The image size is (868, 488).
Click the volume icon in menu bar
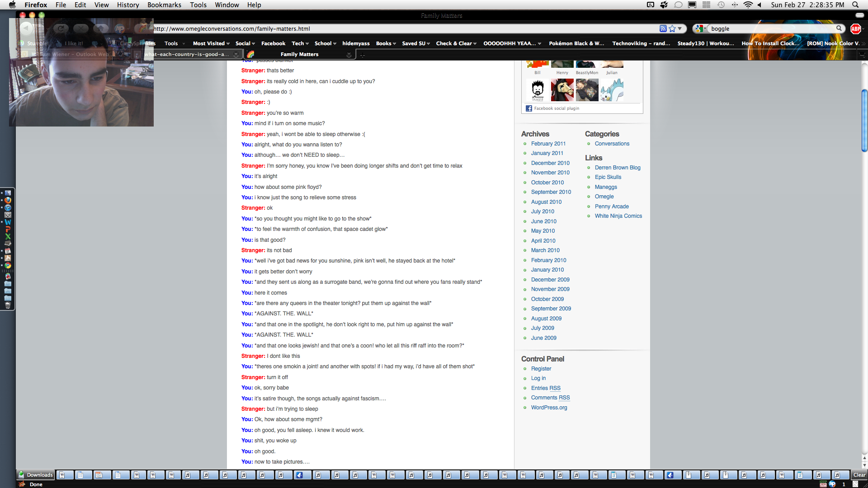pos(759,5)
